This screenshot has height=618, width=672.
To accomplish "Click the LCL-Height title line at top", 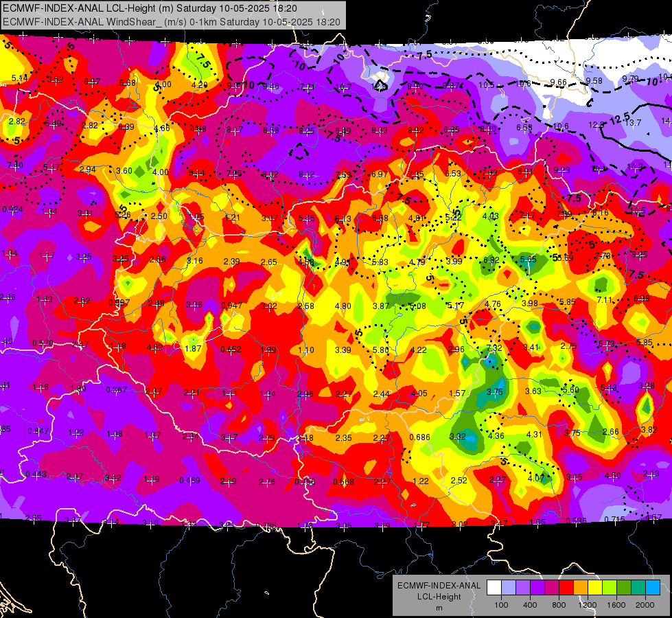I will click(151, 8).
